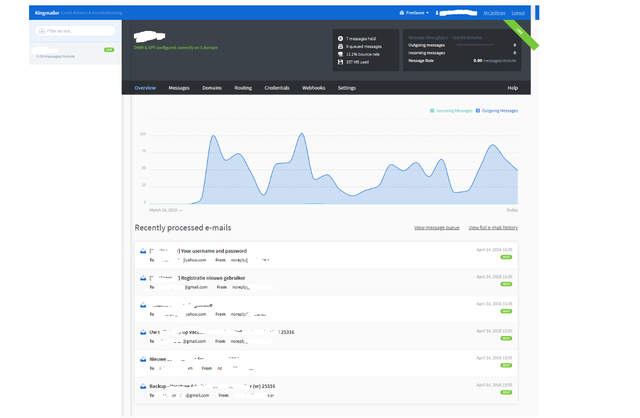Screen dimensions: 640x418
Task: Click the messages held envelope icon
Action: (x=341, y=37)
